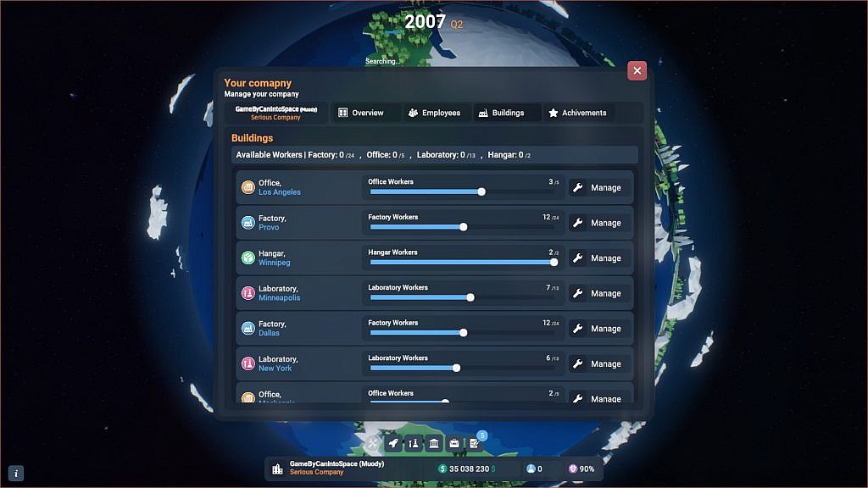
Task: Close the Your company panel
Action: (637, 71)
